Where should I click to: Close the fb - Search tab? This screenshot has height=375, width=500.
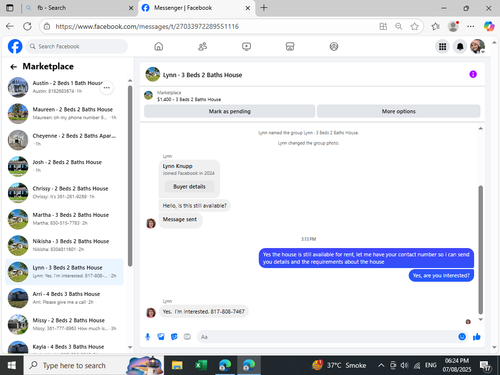coord(131,8)
